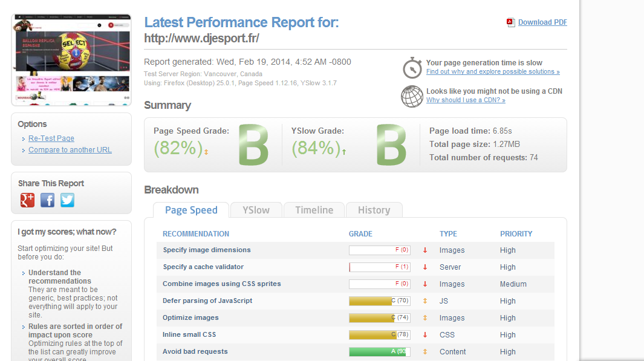Expand Combine images using CSS sprites recommendation

(222, 284)
